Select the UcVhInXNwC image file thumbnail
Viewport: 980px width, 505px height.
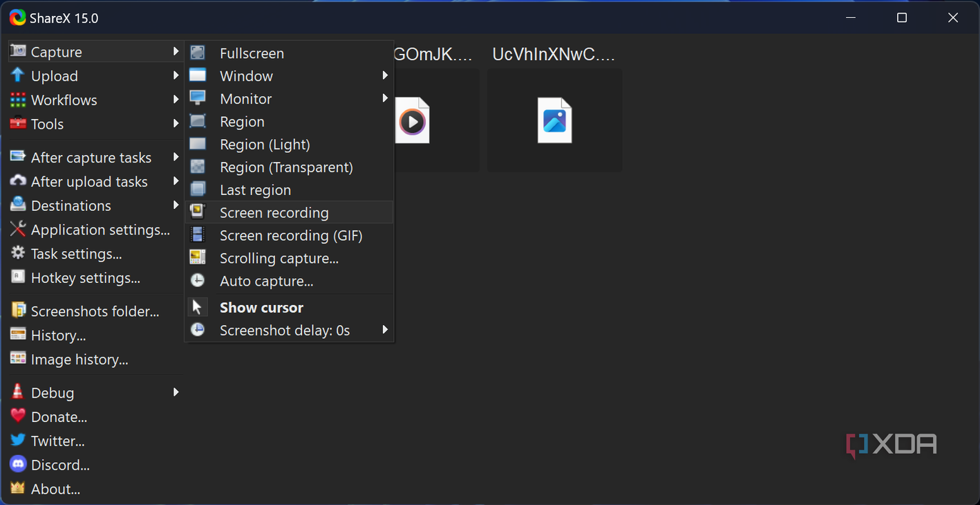(554, 120)
